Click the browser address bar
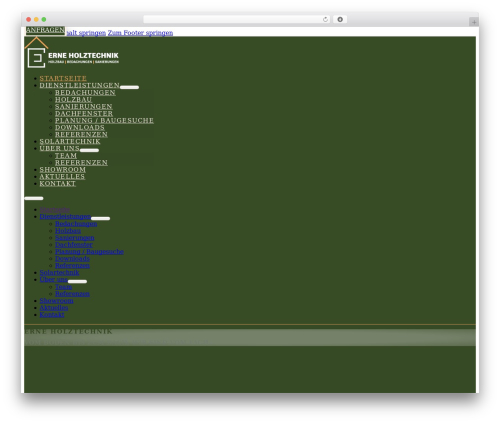Image resolution: width=500 pixels, height=423 pixels. click(x=232, y=19)
